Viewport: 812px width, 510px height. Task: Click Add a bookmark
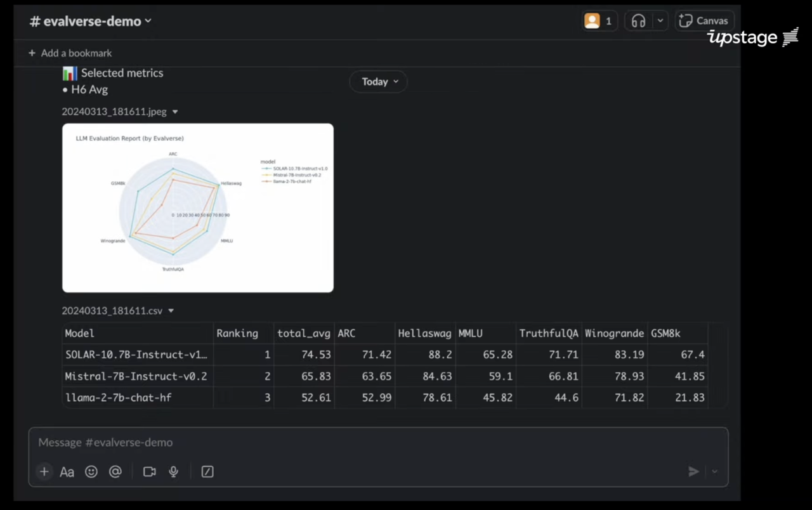pyautogui.click(x=70, y=53)
